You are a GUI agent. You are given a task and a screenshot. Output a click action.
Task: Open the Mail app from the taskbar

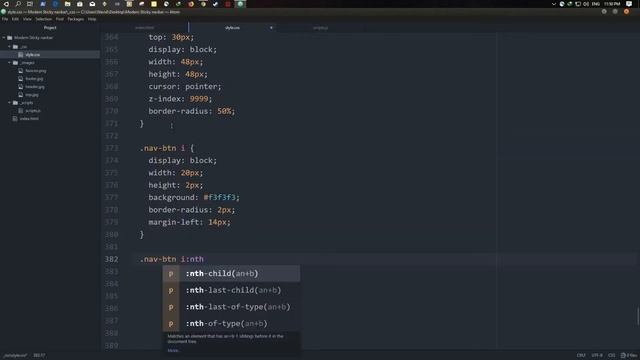coord(92,4)
